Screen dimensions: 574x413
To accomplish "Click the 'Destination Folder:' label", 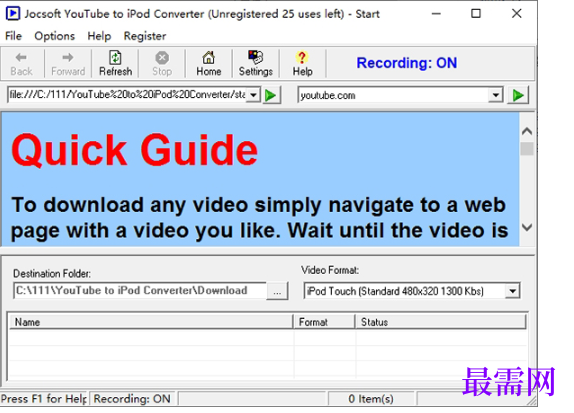I will coord(52,274).
